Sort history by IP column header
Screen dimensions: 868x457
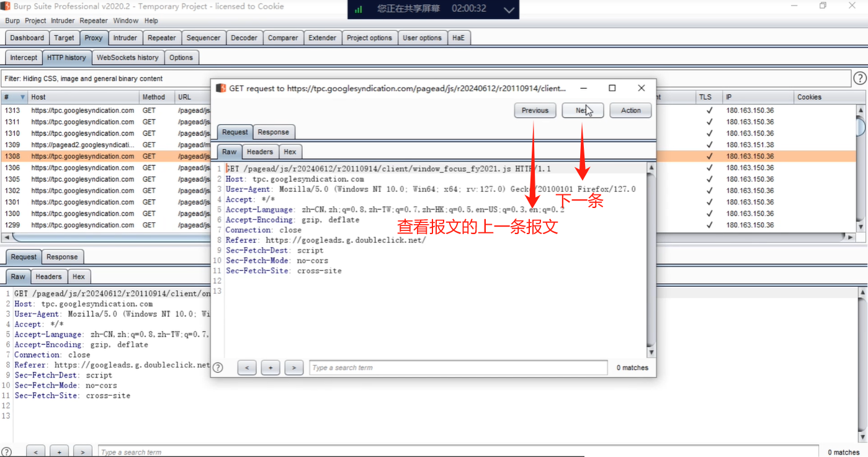[x=758, y=97]
